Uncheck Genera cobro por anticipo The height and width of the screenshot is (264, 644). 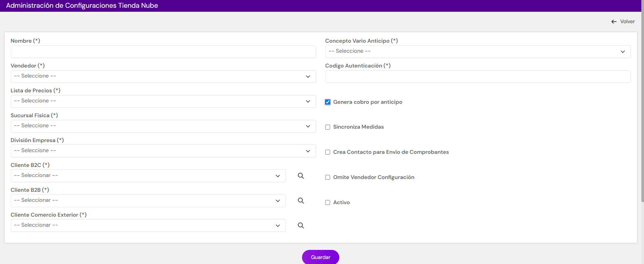[x=328, y=102]
